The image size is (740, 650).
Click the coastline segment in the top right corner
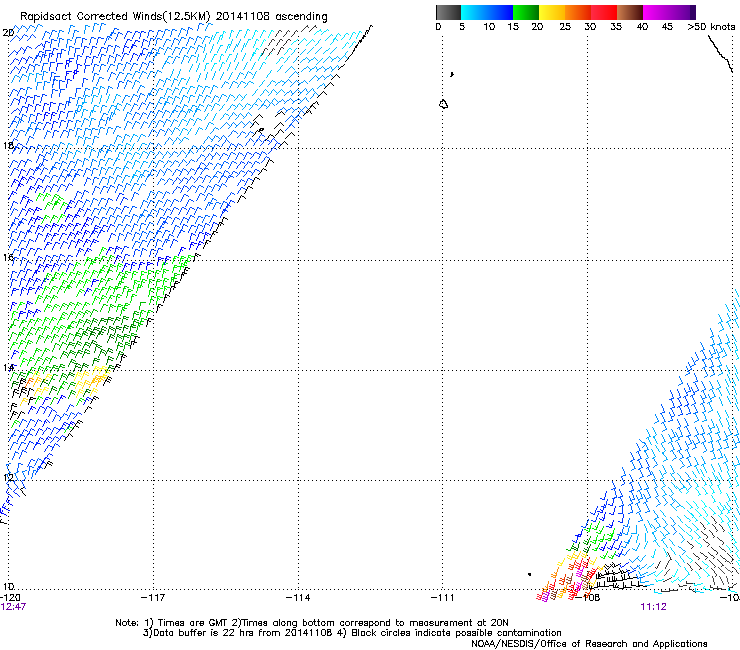(720, 54)
